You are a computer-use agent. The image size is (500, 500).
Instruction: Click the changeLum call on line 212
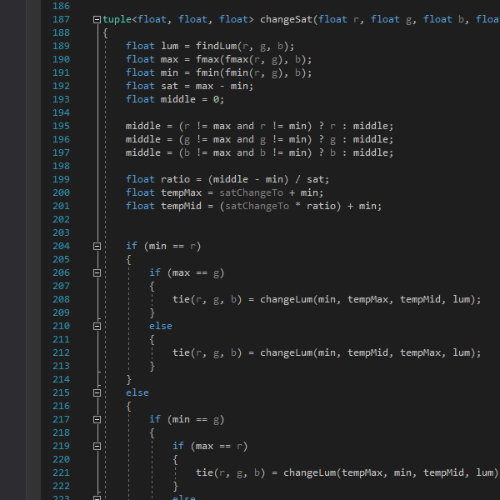(x=286, y=353)
